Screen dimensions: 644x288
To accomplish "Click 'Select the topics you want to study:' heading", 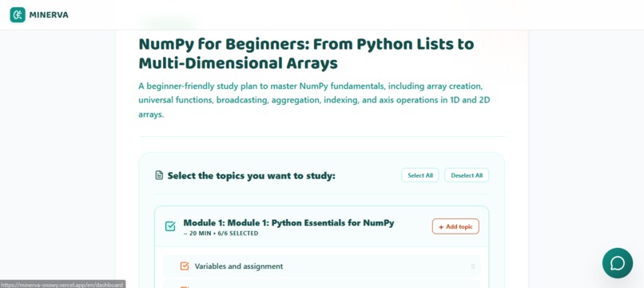I will tap(252, 176).
